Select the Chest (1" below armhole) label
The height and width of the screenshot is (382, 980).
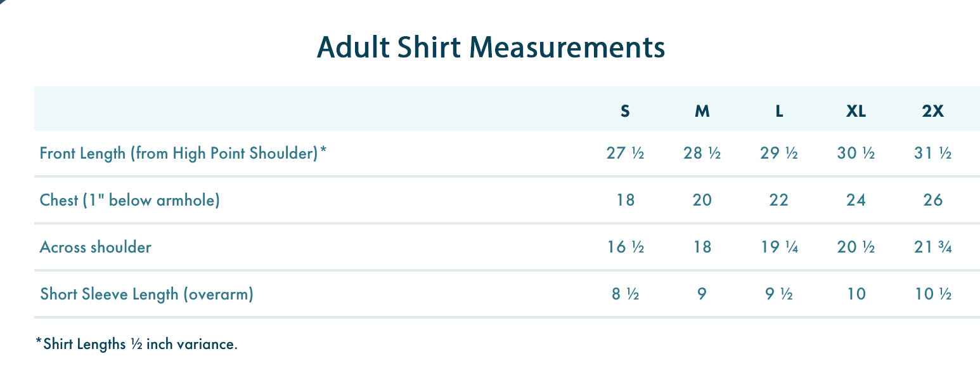[x=129, y=201]
